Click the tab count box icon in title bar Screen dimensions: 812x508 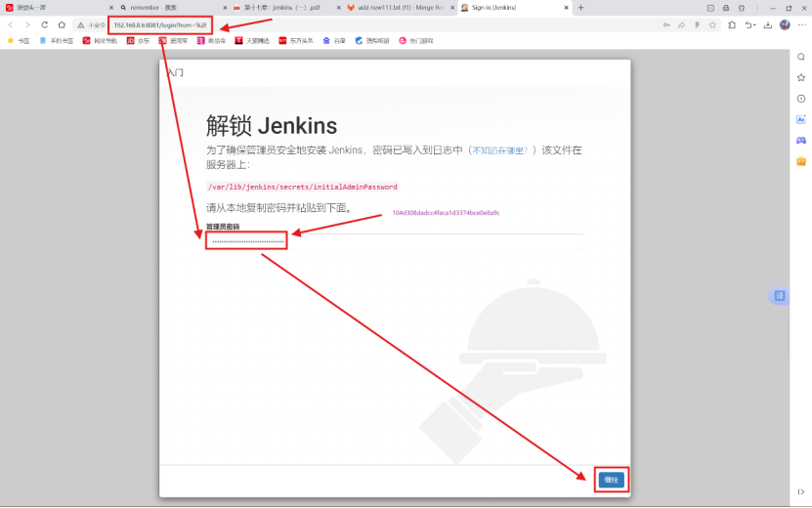(710, 8)
